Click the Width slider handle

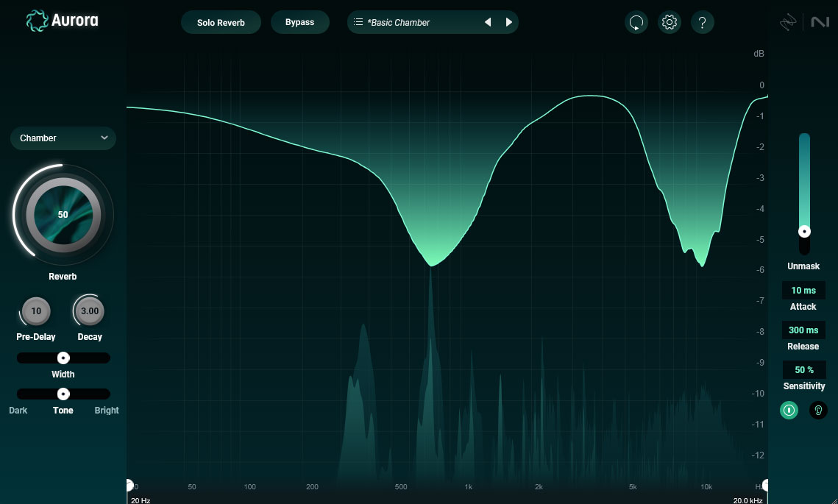[x=63, y=358]
